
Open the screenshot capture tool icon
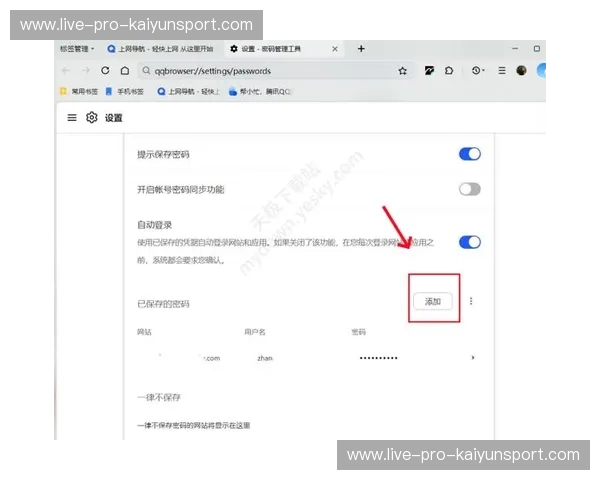click(x=429, y=70)
